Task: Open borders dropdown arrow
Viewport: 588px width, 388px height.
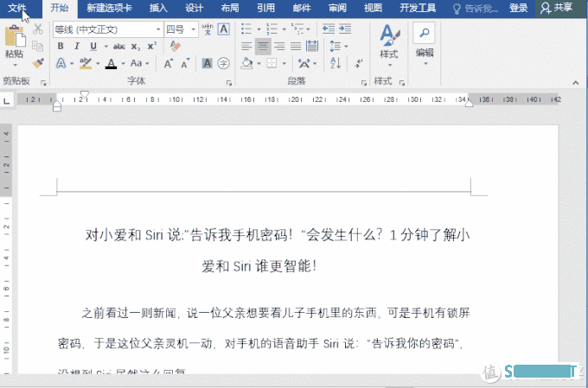Action: tap(284, 63)
